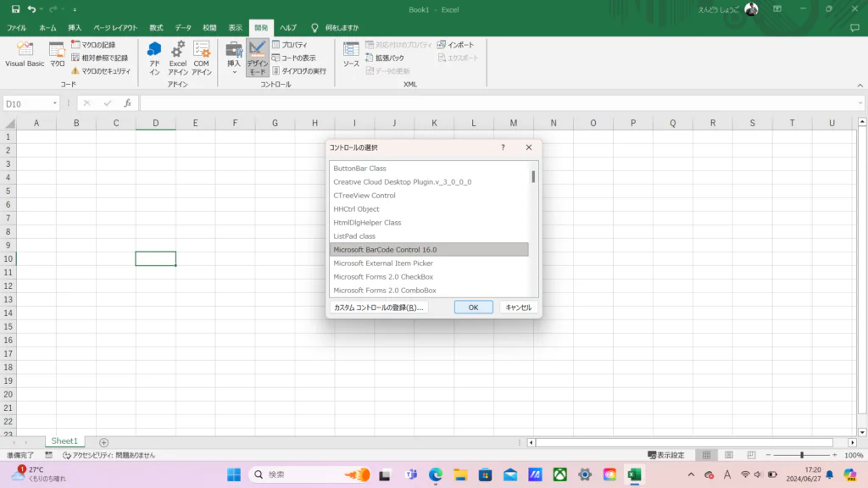Open the Visual Basic editor
Image resolution: width=868 pixels, height=488 pixels.
[25, 54]
